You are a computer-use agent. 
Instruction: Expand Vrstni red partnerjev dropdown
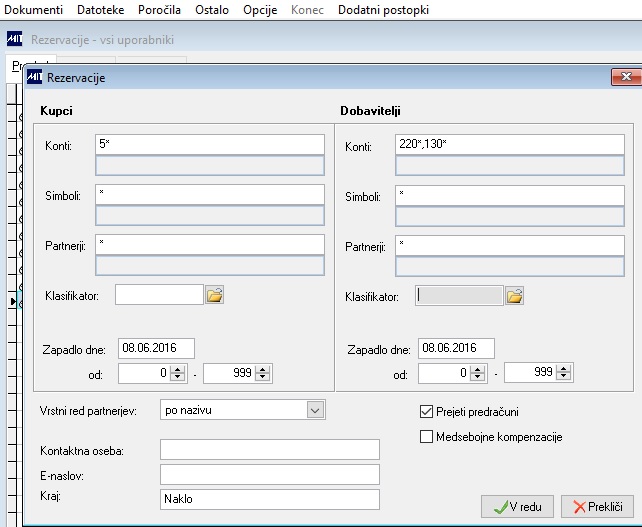tap(315, 410)
